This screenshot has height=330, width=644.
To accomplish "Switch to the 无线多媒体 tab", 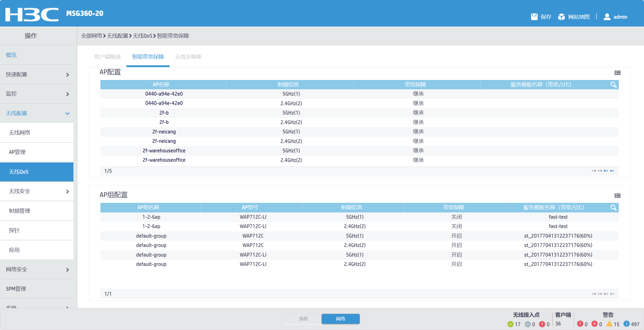I will coord(188,57).
